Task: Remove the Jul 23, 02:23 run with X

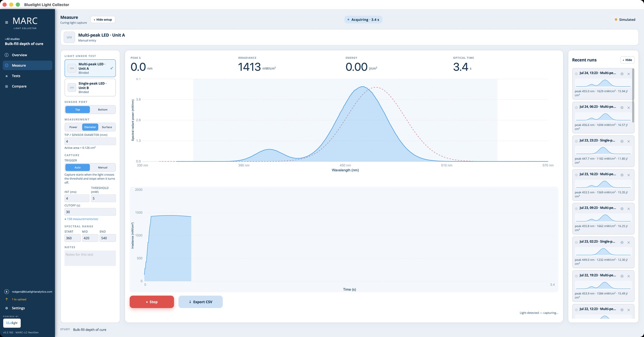Action: [x=629, y=243]
